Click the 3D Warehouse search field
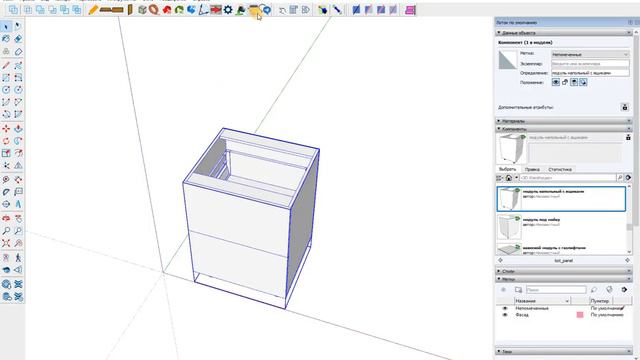Image resolution: width=640 pixels, height=360 pixels. click(568, 178)
